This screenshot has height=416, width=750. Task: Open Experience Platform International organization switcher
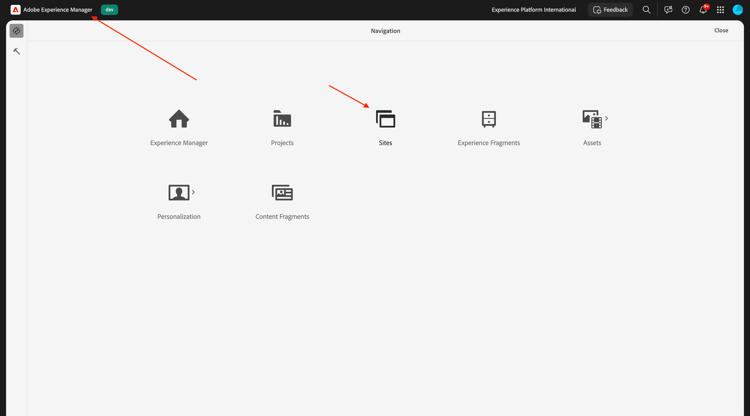click(534, 10)
